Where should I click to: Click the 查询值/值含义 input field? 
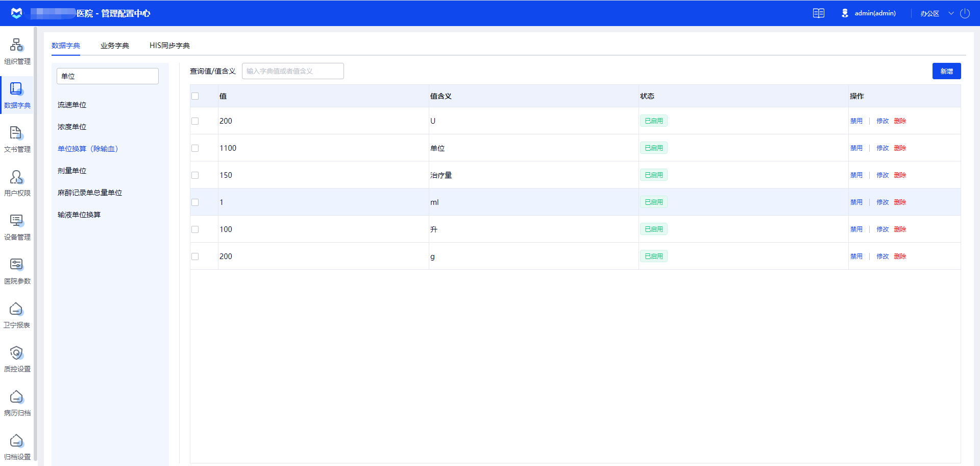[x=293, y=71]
